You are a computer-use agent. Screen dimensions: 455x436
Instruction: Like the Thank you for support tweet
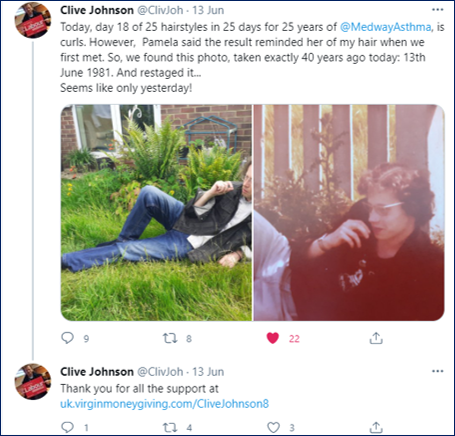[273, 427]
